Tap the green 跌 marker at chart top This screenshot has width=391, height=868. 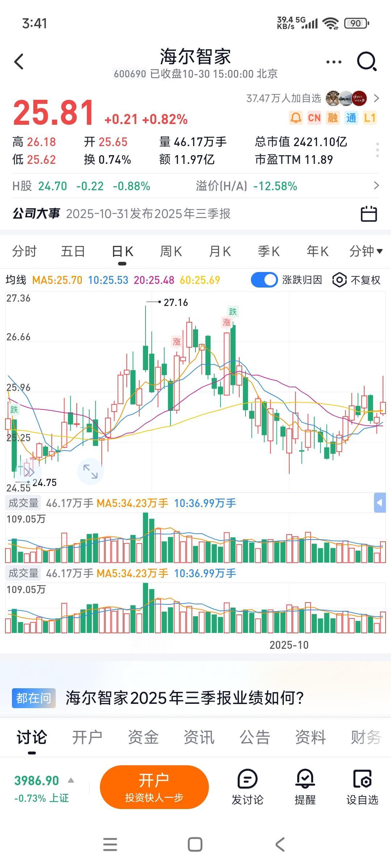pos(232,311)
